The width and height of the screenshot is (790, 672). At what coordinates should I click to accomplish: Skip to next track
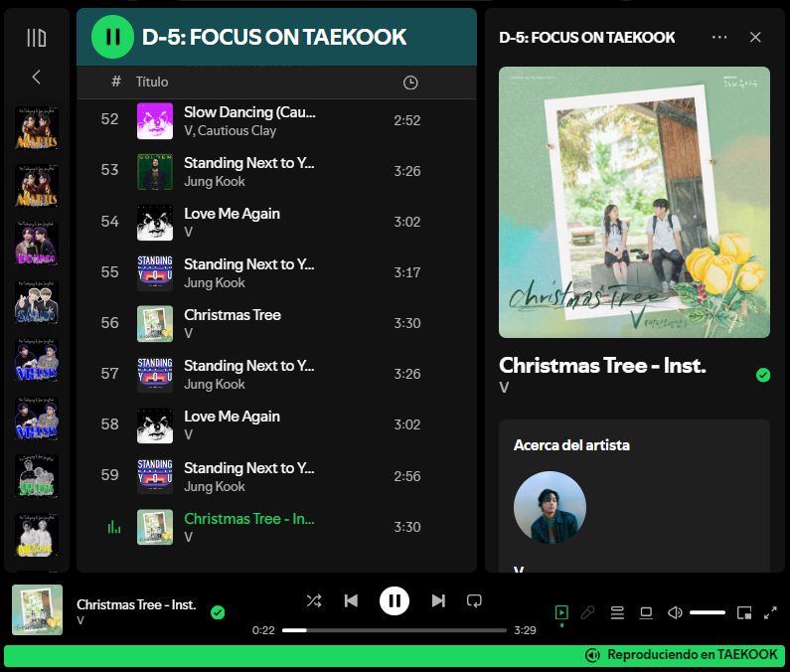point(438,600)
